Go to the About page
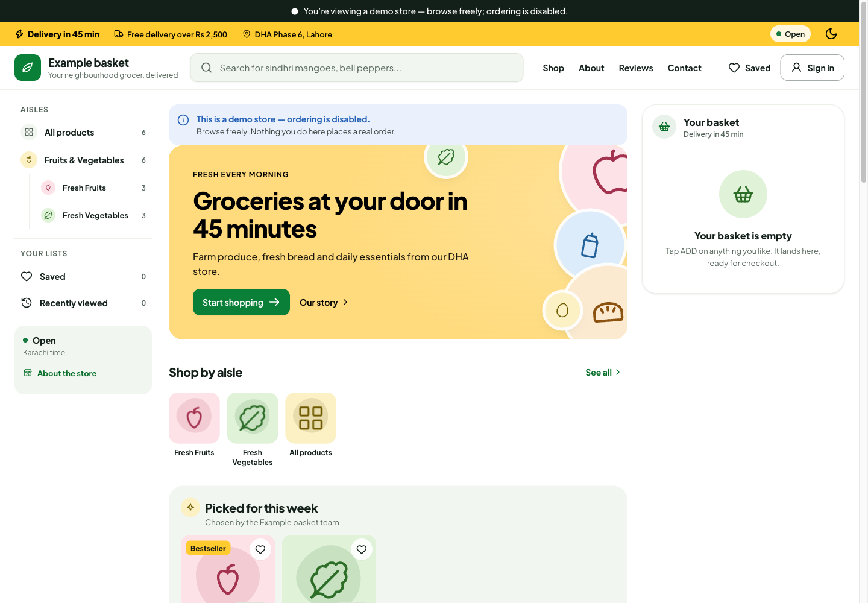868x603 pixels. pos(591,68)
